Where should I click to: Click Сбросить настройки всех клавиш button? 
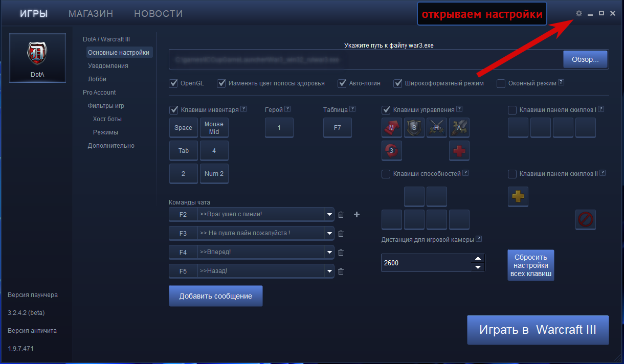tap(531, 265)
